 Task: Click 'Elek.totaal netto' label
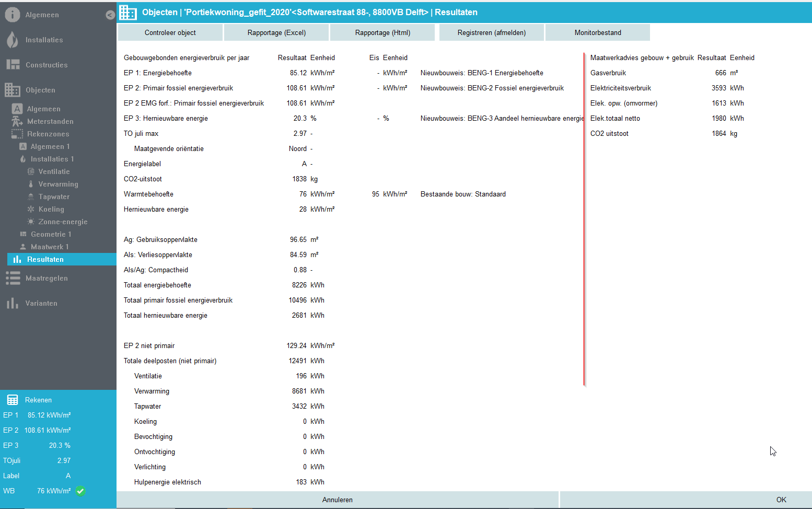tap(615, 118)
